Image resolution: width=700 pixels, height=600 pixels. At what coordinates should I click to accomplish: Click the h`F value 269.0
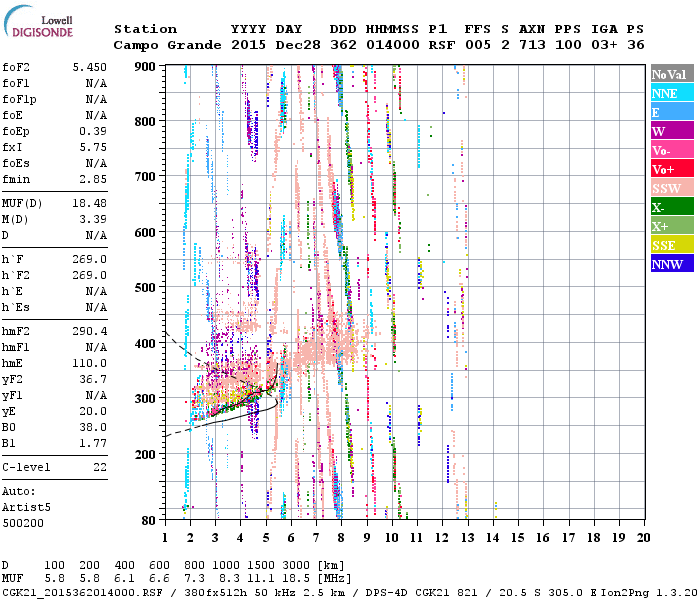(89, 260)
